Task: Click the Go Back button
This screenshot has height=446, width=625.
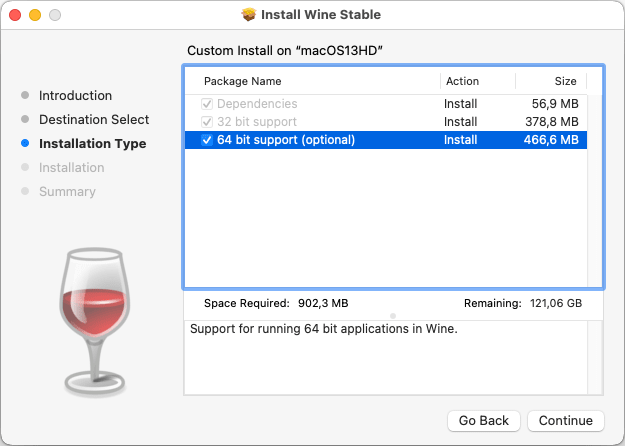Action: (483, 420)
